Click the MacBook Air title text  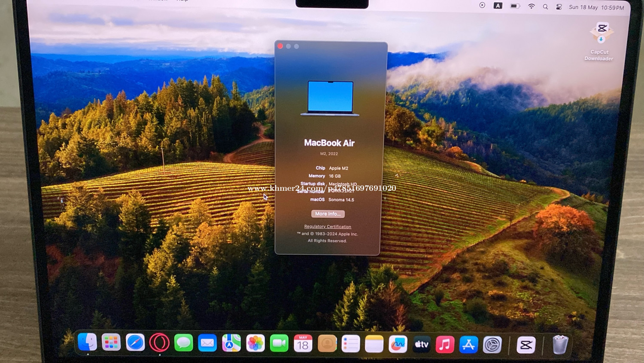click(329, 143)
